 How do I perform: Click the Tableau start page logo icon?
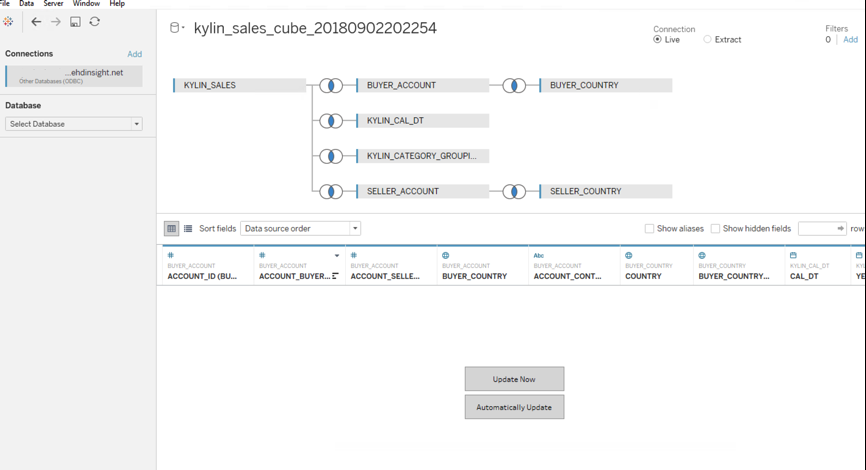(x=8, y=22)
